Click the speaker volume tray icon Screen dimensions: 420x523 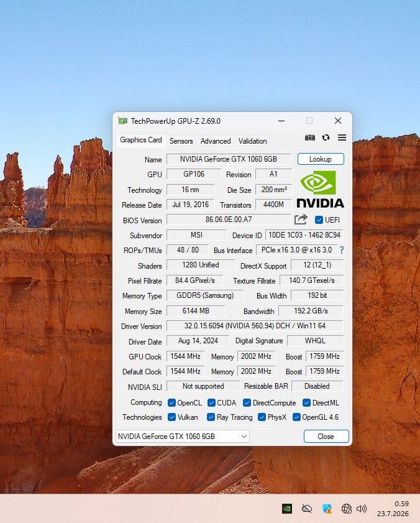[x=362, y=509]
